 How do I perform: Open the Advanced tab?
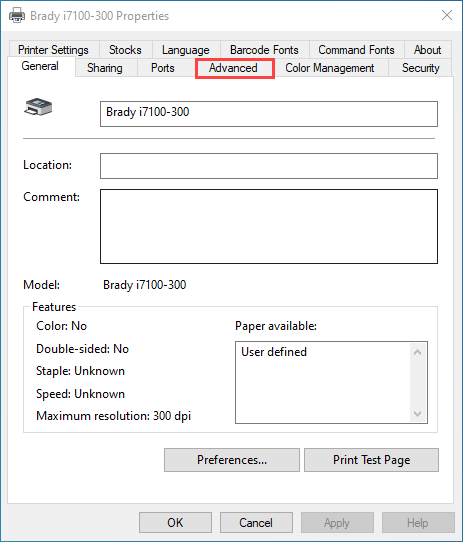[233, 68]
